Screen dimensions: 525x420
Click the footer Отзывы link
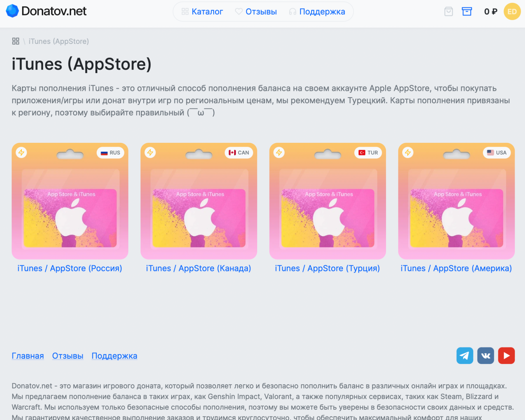point(68,356)
